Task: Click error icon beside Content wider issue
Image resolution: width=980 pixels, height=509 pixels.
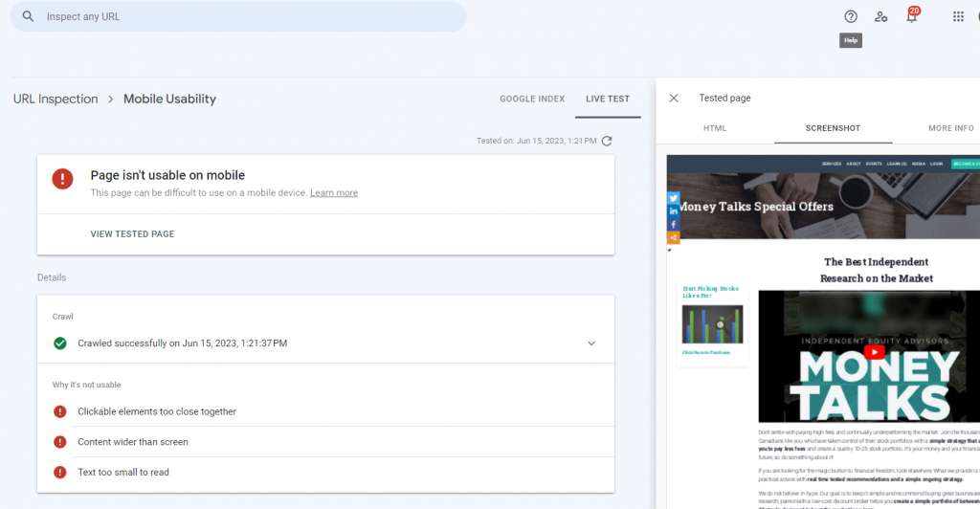Action: (x=60, y=442)
